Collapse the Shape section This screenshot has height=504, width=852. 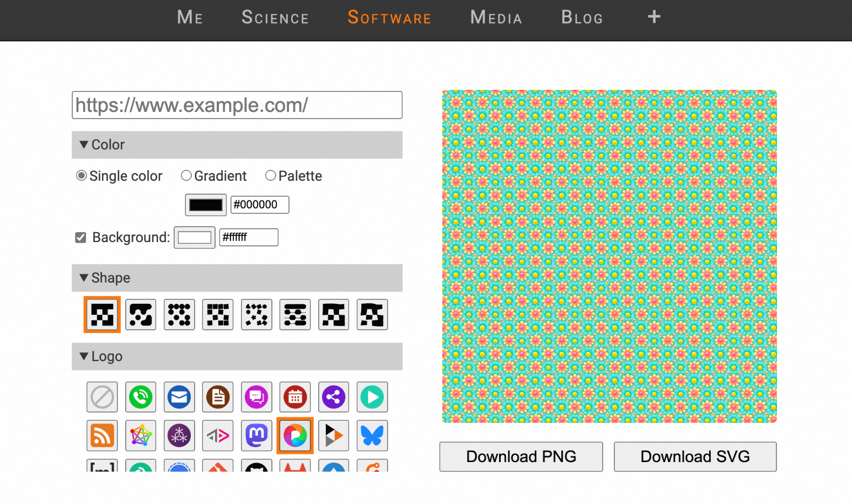(x=237, y=278)
